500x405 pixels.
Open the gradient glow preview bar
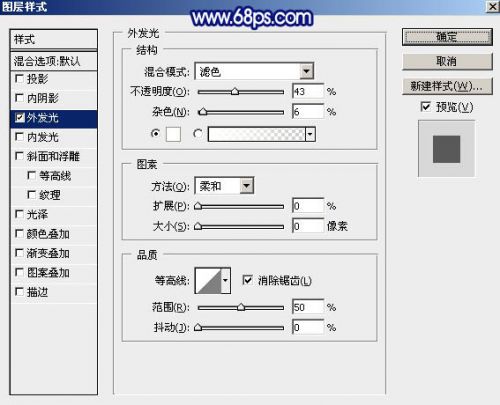[257, 134]
